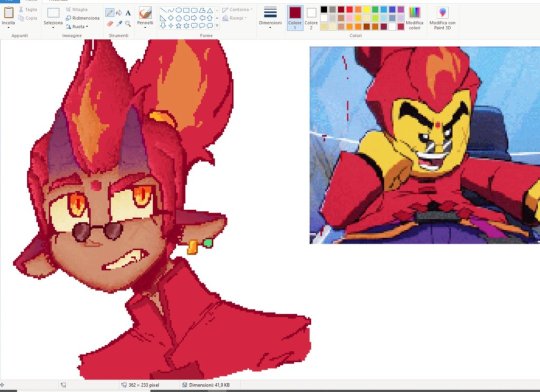Click the LEGO reference image on canvas

425,145
